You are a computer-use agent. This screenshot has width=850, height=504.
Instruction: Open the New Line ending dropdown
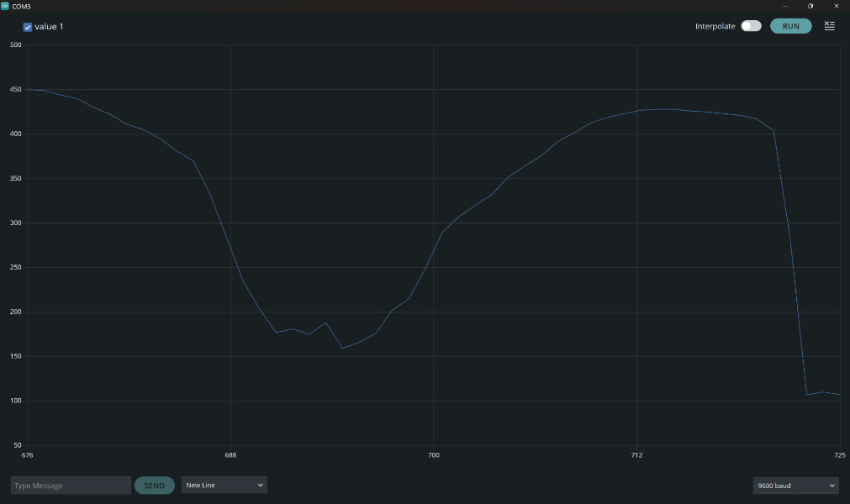pyautogui.click(x=224, y=485)
